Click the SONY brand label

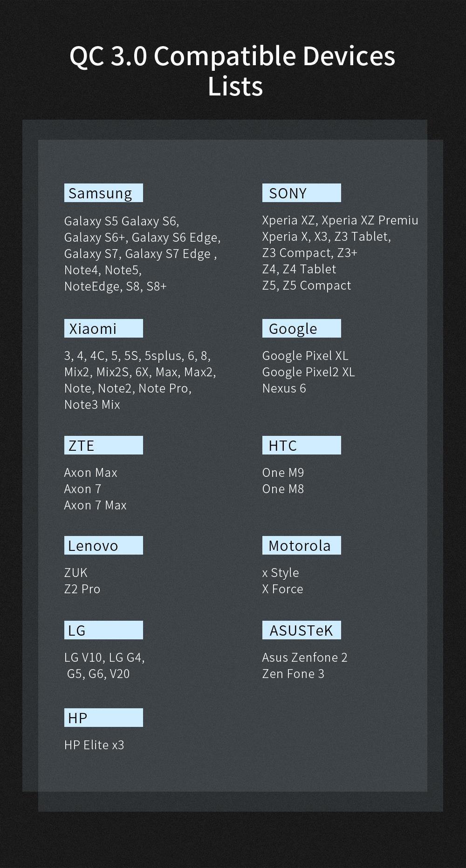coord(301,193)
